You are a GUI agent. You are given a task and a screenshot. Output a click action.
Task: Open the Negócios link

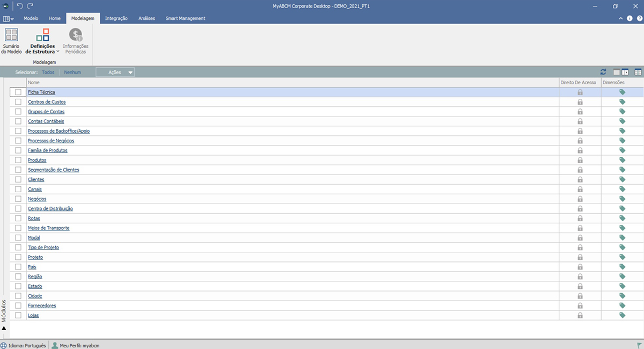pyautogui.click(x=37, y=199)
